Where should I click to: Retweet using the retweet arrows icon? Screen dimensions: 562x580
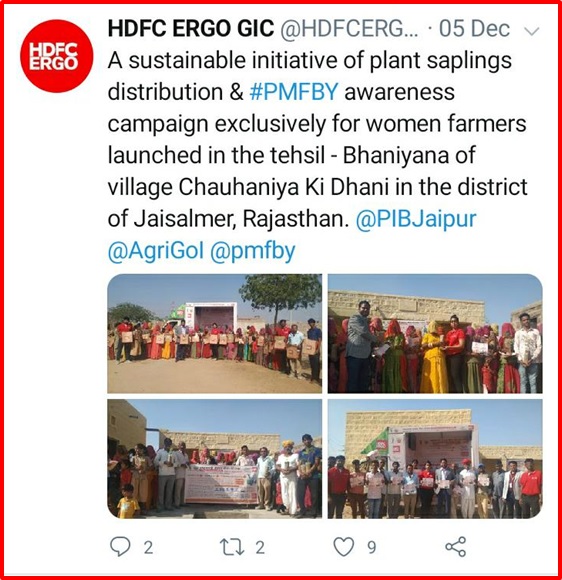[x=232, y=547]
